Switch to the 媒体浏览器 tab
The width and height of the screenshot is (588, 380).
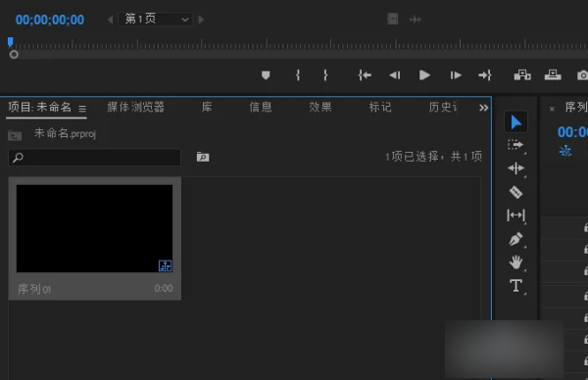point(135,107)
